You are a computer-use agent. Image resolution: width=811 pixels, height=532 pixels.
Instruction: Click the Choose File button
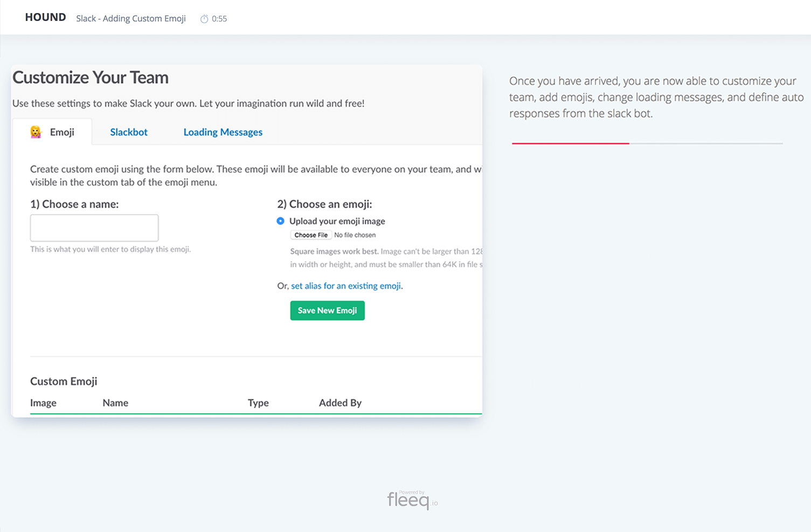[x=311, y=235]
